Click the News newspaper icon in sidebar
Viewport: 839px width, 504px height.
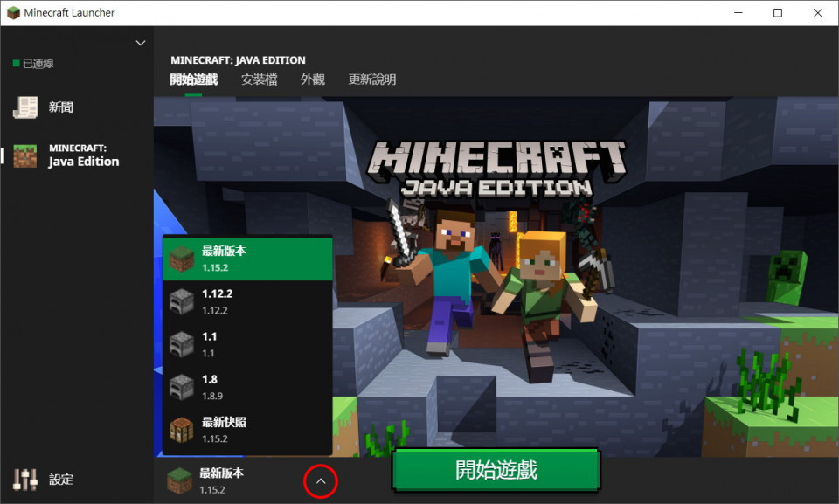tap(25, 107)
